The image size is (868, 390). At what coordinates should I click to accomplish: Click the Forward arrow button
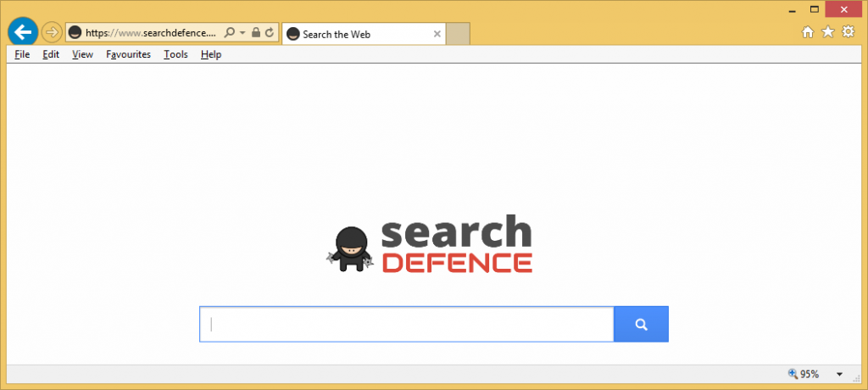click(52, 33)
